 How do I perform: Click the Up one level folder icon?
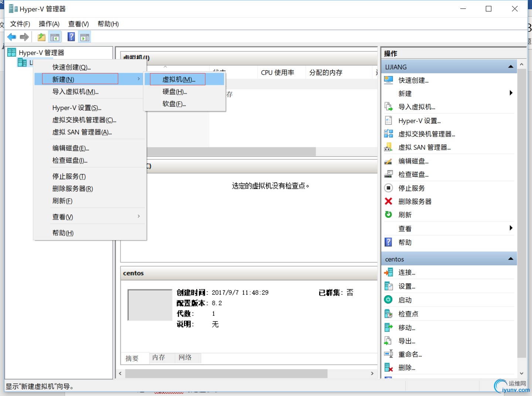click(41, 37)
